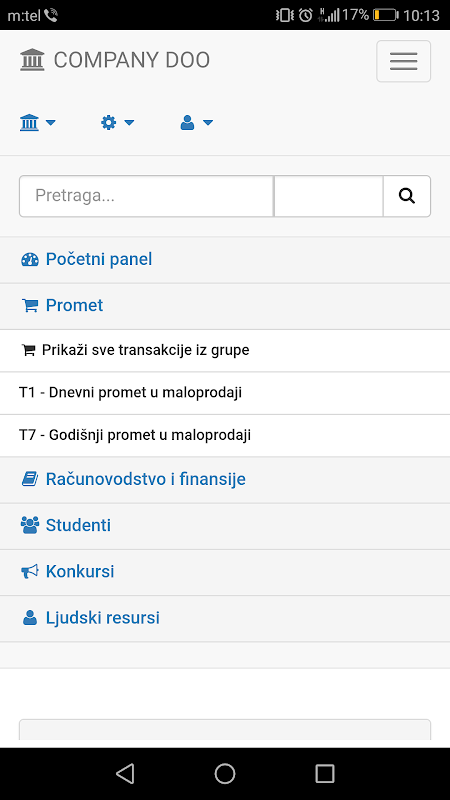The image size is (450, 800).
Task: Click the bank icon beside COMPANY DOO
Action: tap(33, 60)
